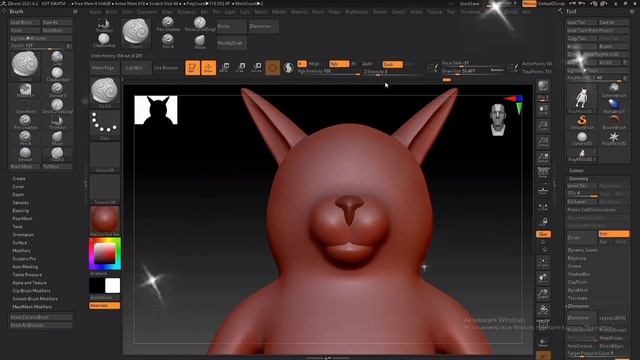Open the Document menu
The image size is (640, 360).
point(147,12)
